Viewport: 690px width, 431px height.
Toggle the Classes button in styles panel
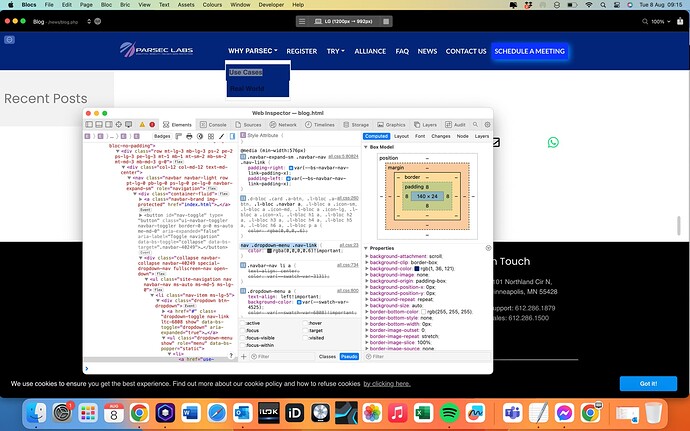pyautogui.click(x=327, y=357)
